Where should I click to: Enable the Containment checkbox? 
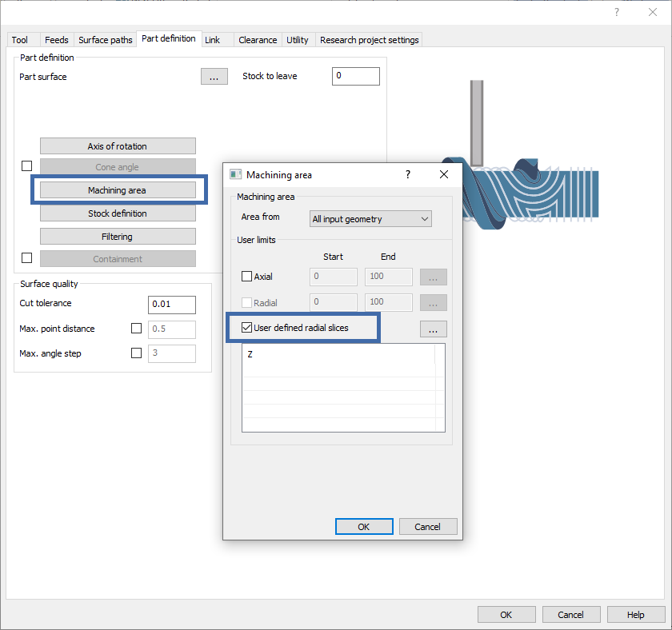tap(27, 257)
